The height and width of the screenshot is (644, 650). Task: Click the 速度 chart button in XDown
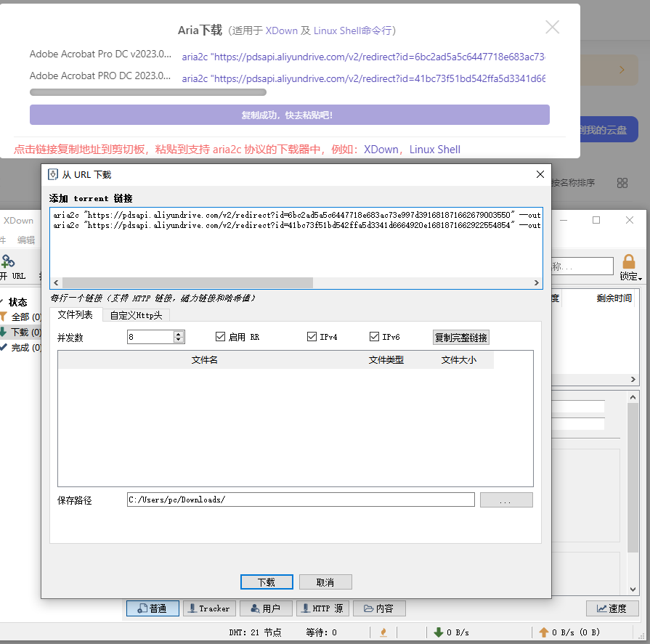click(612, 608)
